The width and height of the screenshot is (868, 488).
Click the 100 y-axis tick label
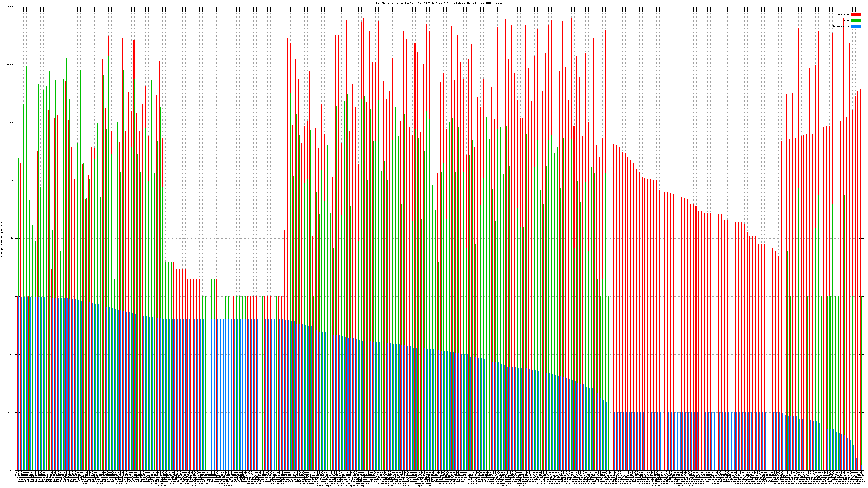[12, 181]
